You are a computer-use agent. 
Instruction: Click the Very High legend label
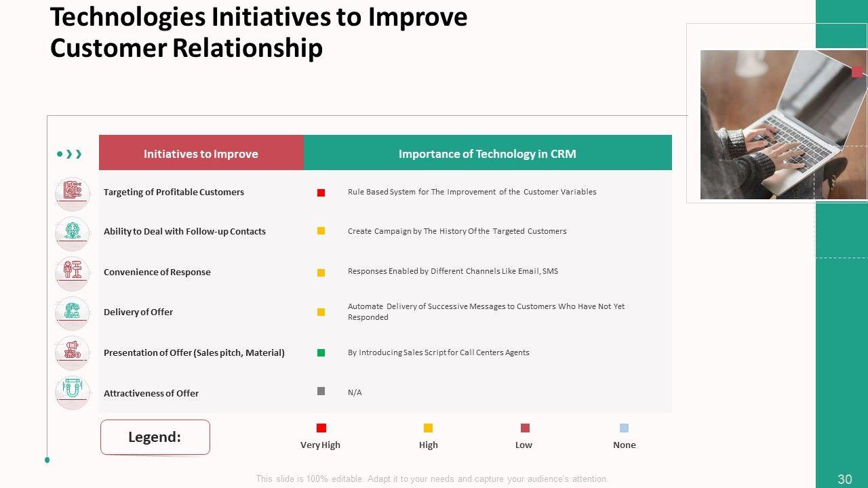click(320, 445)
